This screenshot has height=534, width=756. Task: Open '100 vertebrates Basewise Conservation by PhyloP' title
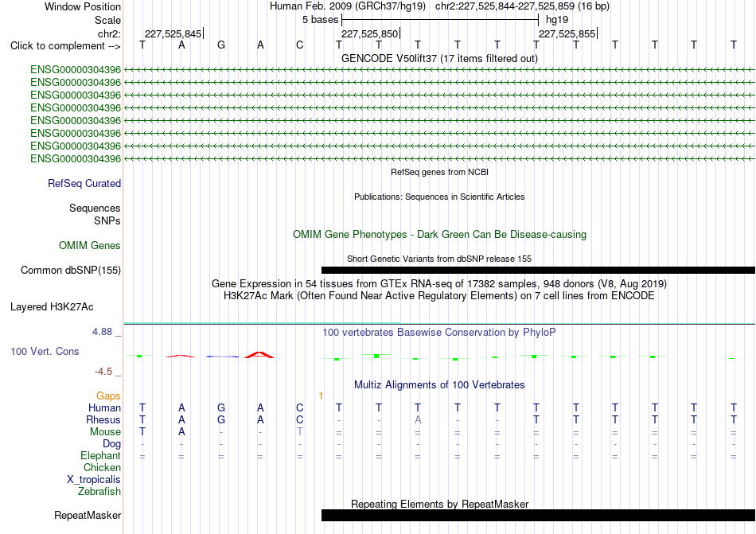[439, 332]
